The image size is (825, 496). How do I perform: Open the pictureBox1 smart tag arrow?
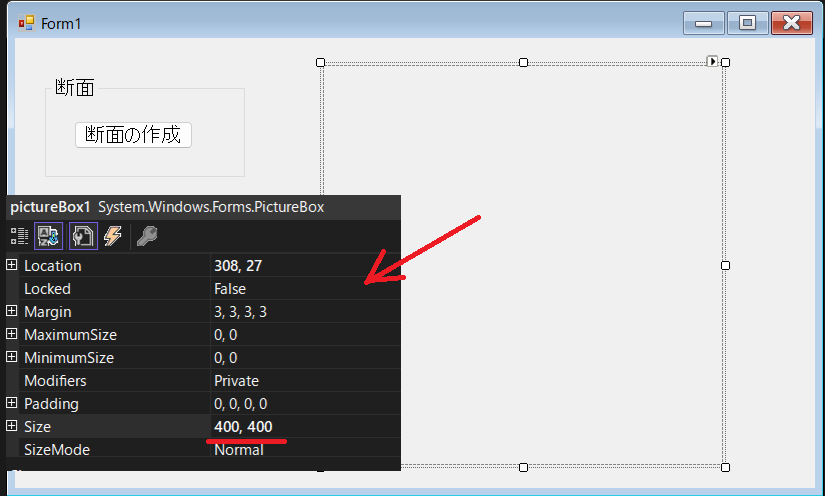click(713, 61)
